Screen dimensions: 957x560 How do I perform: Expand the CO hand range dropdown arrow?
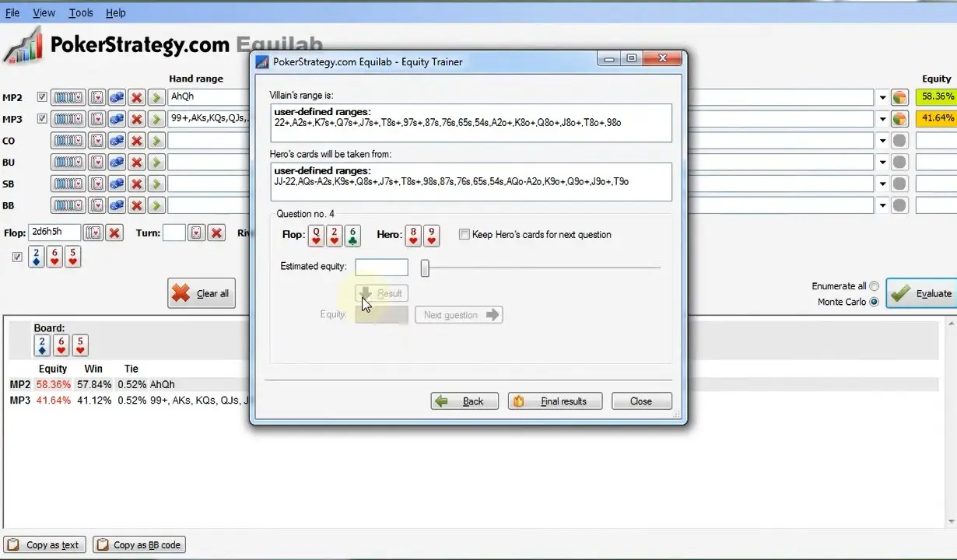882,141
